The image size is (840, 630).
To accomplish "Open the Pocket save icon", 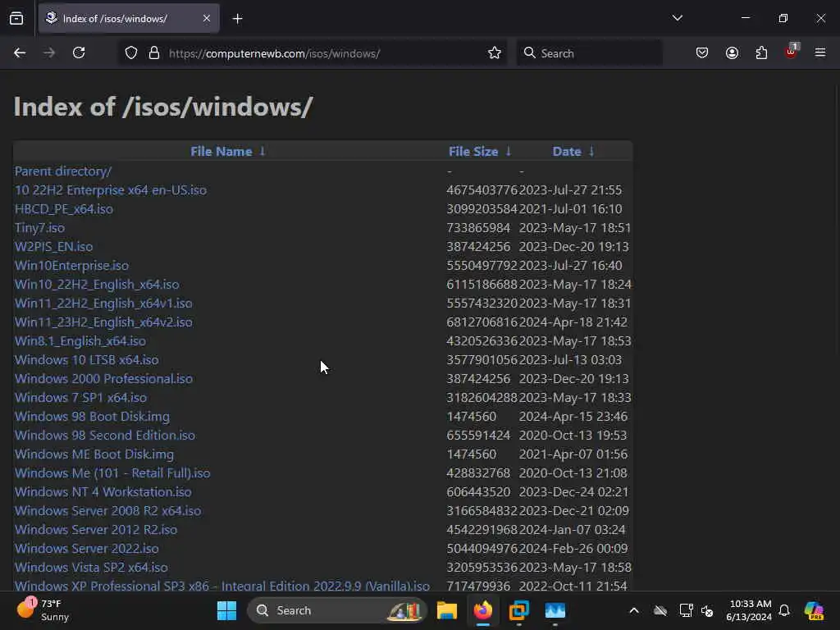I will pyautogui.click(x=702, y=53).
